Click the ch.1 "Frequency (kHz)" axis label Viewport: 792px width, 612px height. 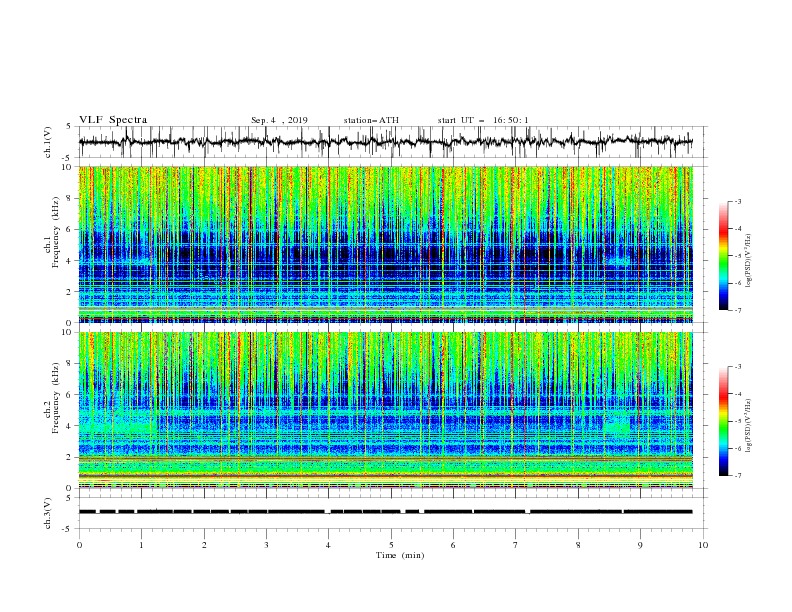[x=56, y=233]
